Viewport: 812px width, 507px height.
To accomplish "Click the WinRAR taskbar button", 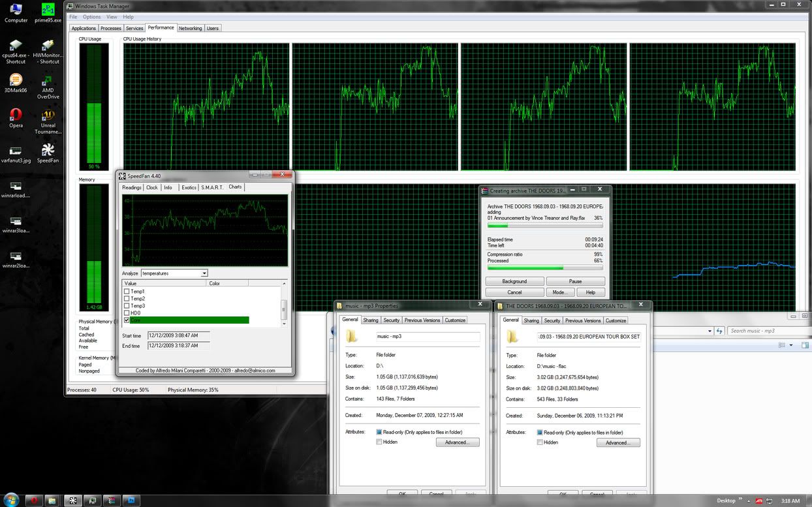I will coord(112,500).
